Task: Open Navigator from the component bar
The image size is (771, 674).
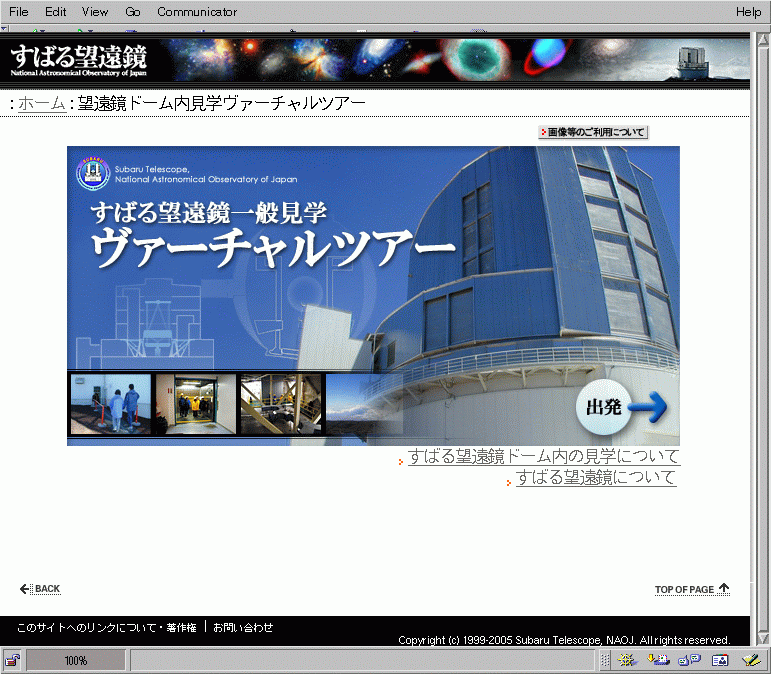Action: (x=628, y=660)
